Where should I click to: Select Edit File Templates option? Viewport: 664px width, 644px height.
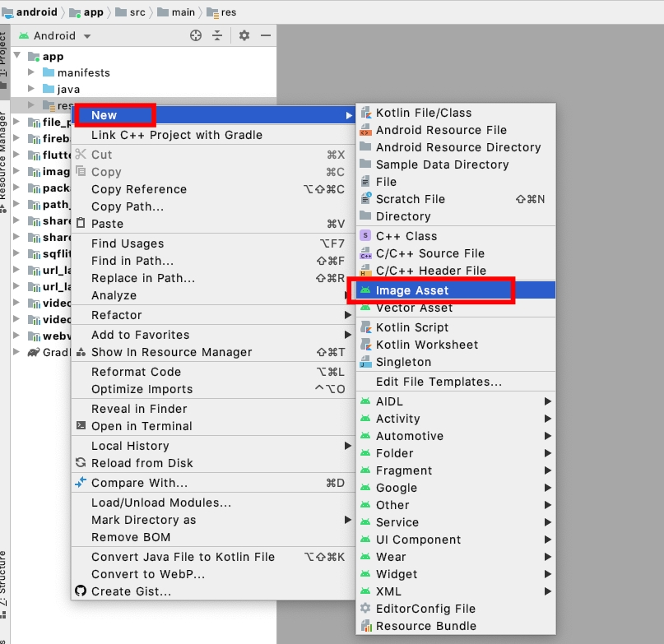[x=439, y=382]
